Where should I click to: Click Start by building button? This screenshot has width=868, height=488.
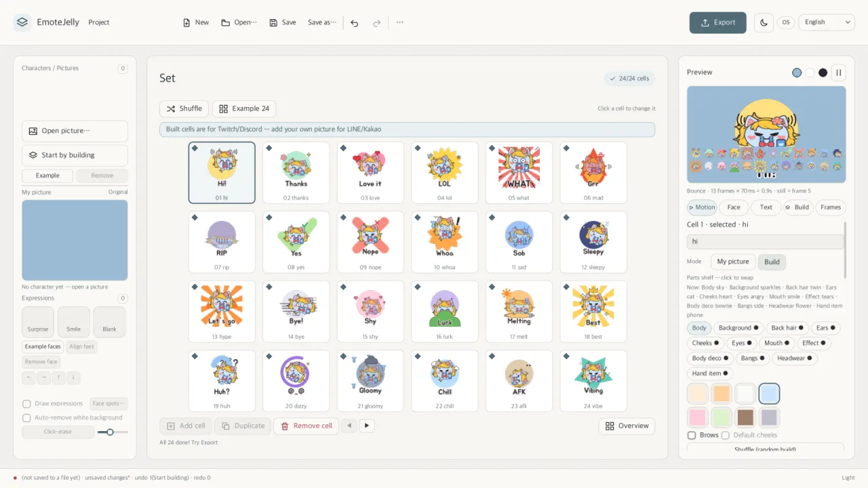[75, 155]
